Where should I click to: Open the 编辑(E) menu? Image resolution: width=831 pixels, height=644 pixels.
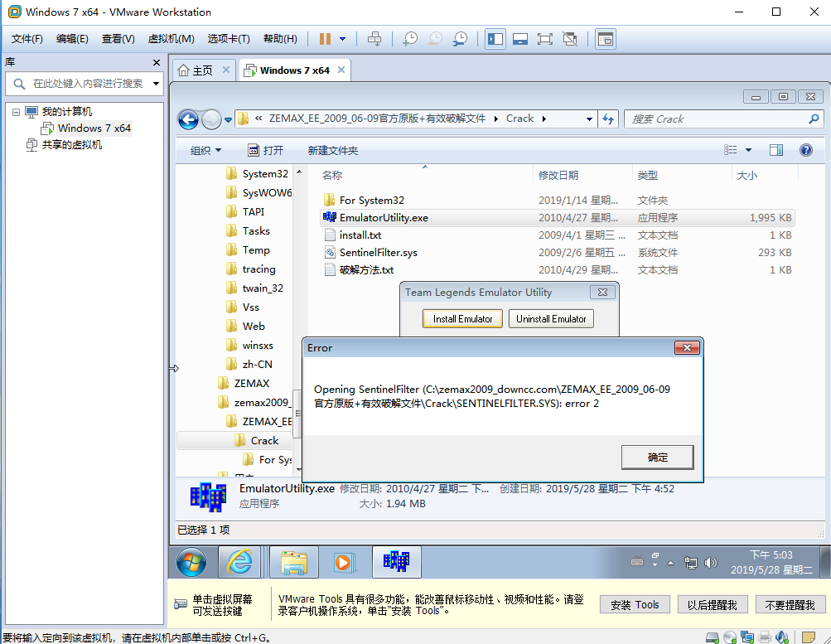[x=72, y=39]
